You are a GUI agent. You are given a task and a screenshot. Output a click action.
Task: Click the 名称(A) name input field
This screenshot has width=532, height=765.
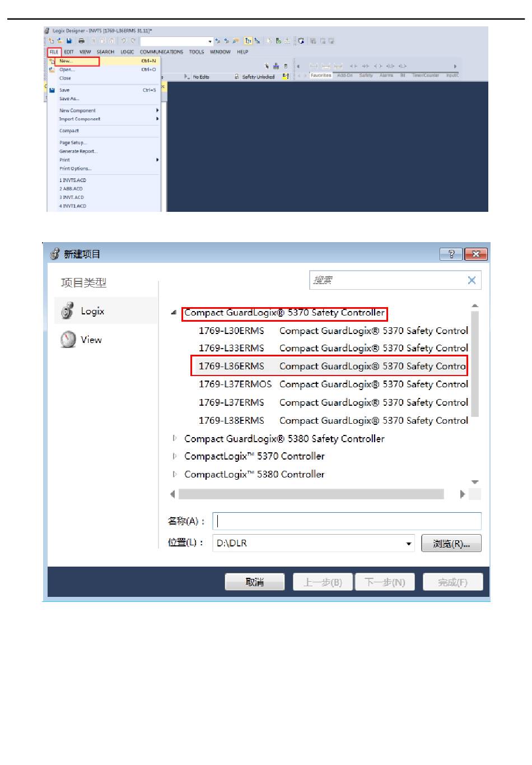point(347,521)
